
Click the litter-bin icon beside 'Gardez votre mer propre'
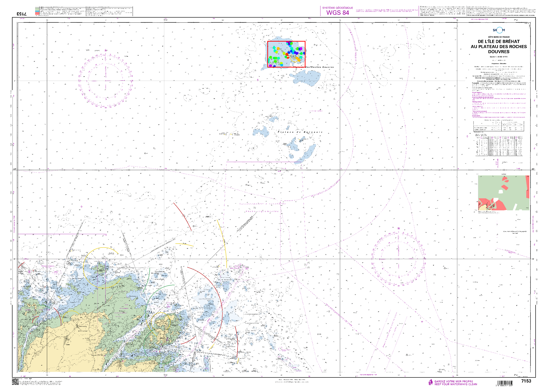pos(431,382)
